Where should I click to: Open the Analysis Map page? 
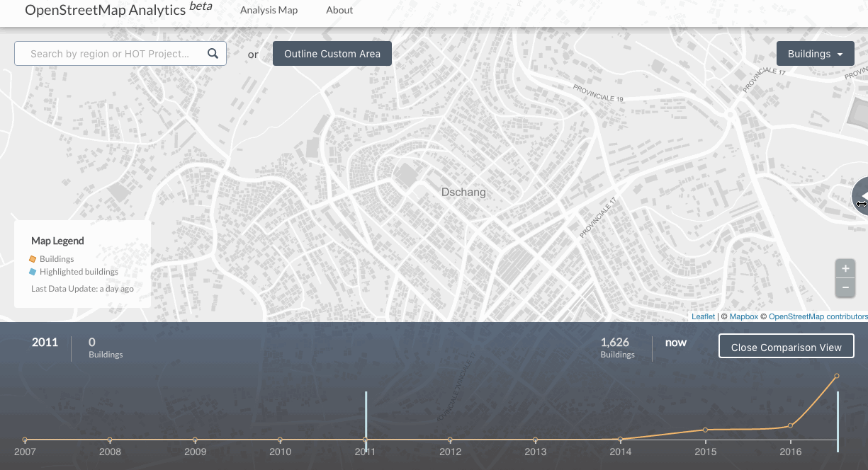click(269, 10)
